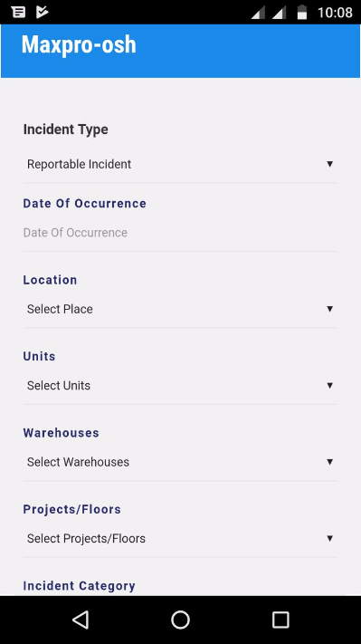Open the Select Units dropdown
The width and height of the screenshot is (361, 644).
click(x=181, y=385)
